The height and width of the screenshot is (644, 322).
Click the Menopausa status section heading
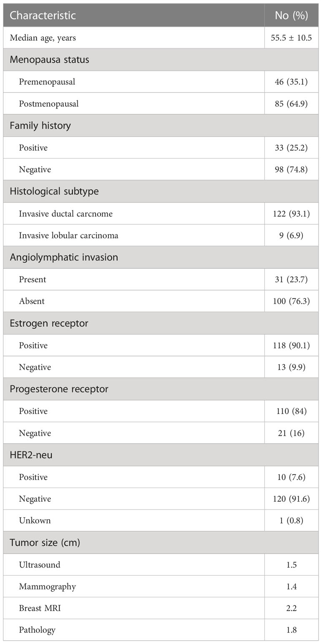49,60
